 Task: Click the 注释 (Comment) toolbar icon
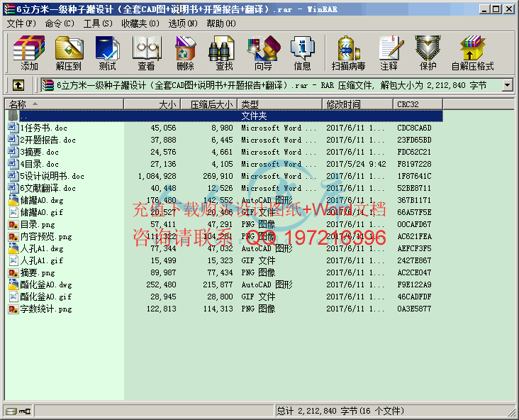(x=389, y=53)
